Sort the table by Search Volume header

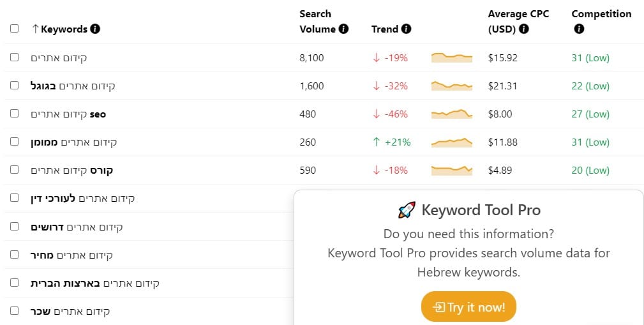pos(317,21)
